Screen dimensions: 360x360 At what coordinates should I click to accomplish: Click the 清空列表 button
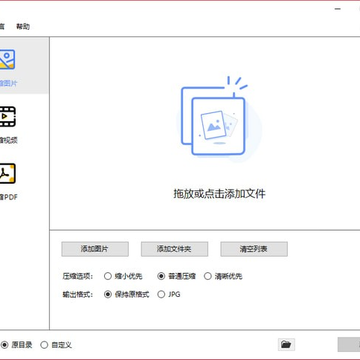click(254, 249)
